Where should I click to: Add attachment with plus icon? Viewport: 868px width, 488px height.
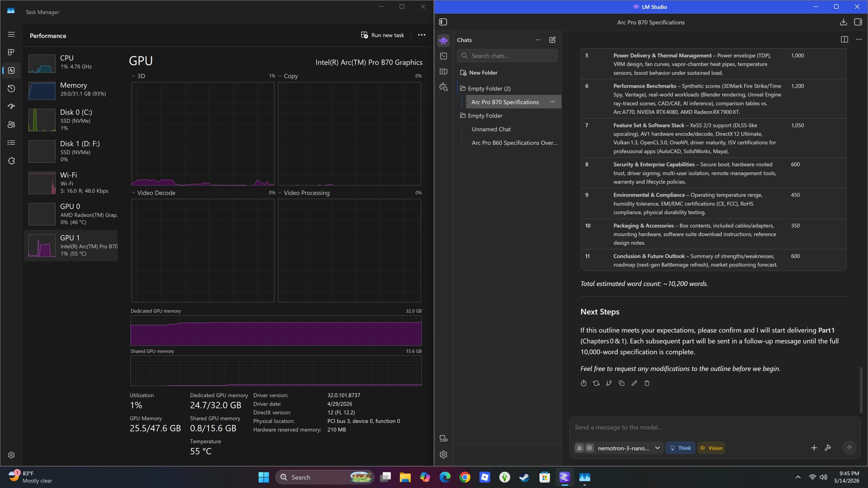coord(814,448)
